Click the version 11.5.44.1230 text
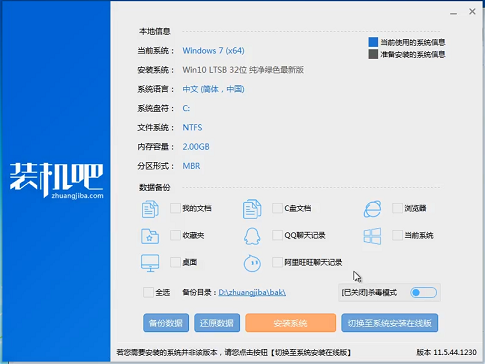This screenshot has height=364, width=485. 446,352
